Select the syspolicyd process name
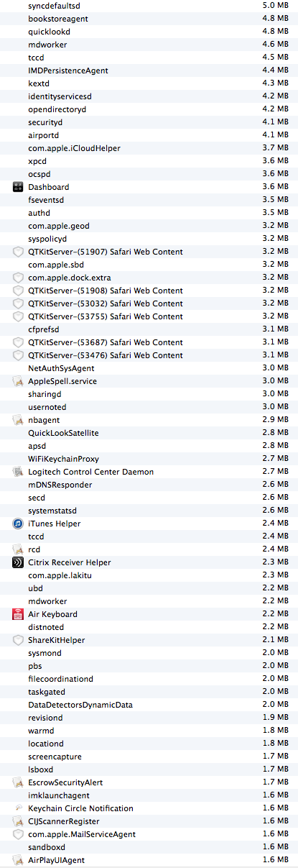This screenshot has height=868, width=298. [x=47, y=239]
